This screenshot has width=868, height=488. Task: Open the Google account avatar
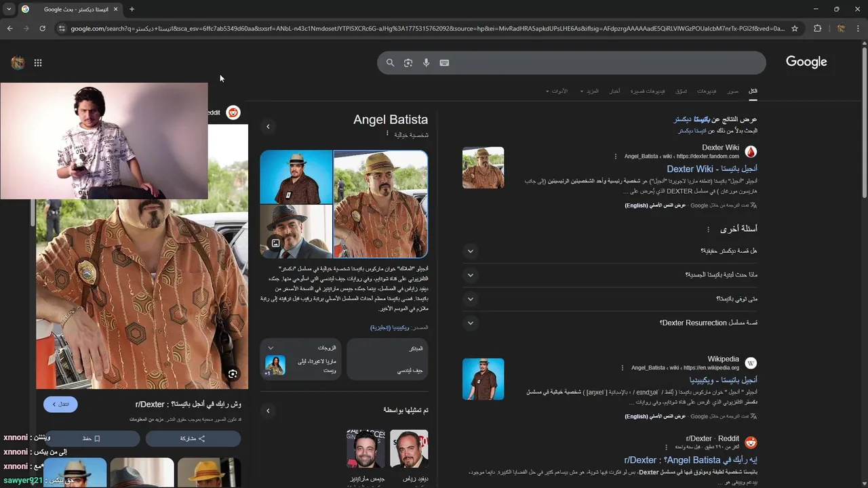click(18, 63)
